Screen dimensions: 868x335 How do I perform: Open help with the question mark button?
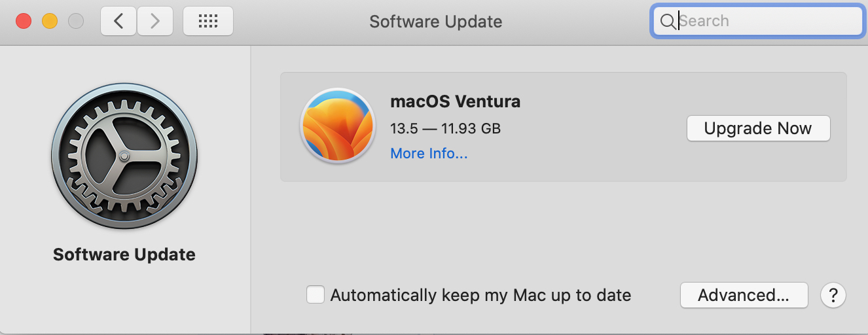833,295
